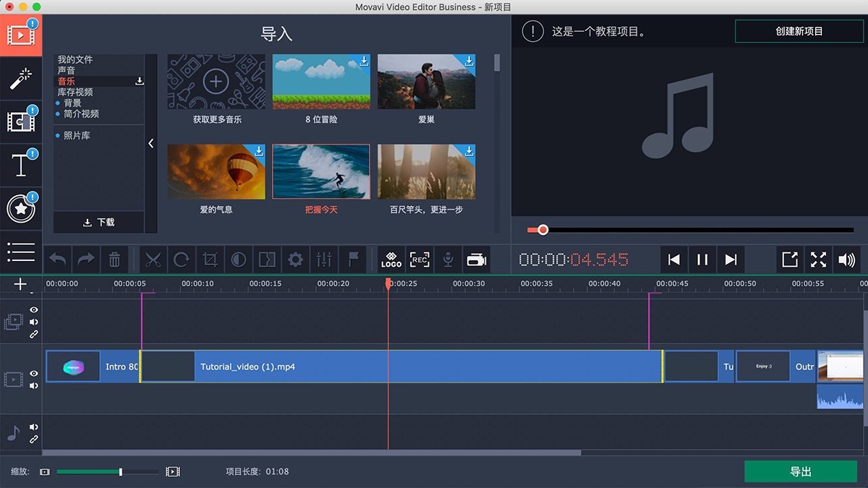
Task: Click the LOGO watermark button
Action: point(391,260)
